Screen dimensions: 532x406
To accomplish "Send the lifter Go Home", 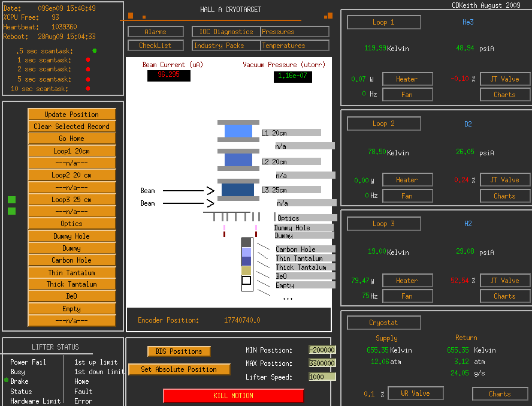I will 71,139.
